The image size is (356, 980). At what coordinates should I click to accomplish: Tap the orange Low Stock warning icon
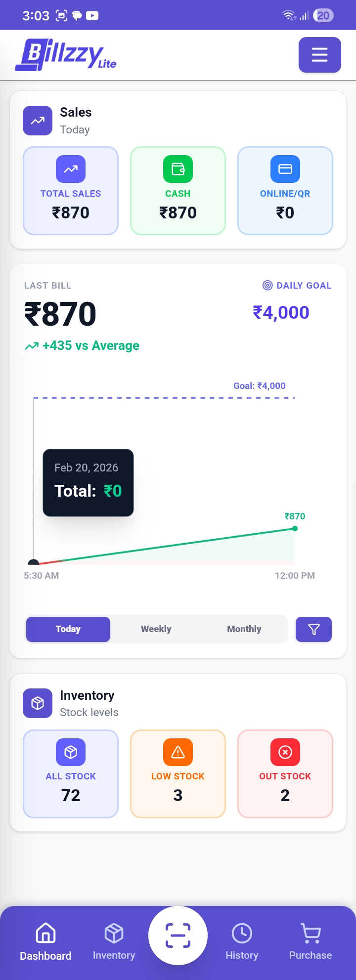click(x=178, y=752)
